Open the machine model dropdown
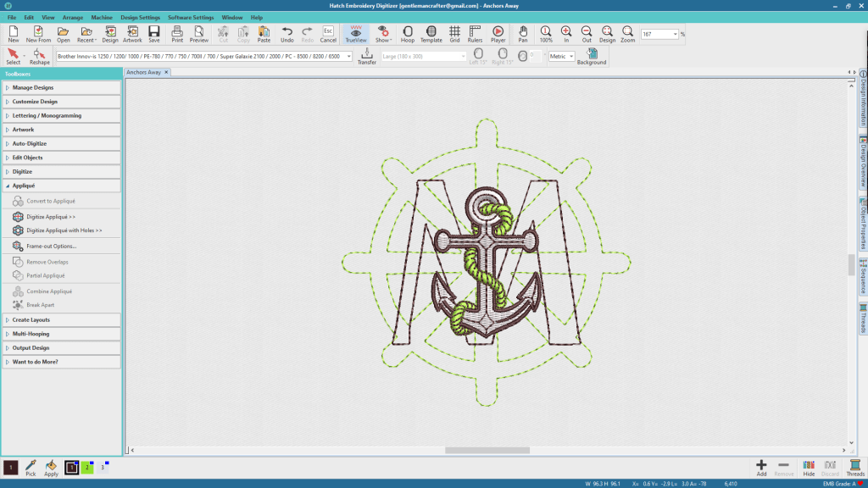 coord(348,57)
